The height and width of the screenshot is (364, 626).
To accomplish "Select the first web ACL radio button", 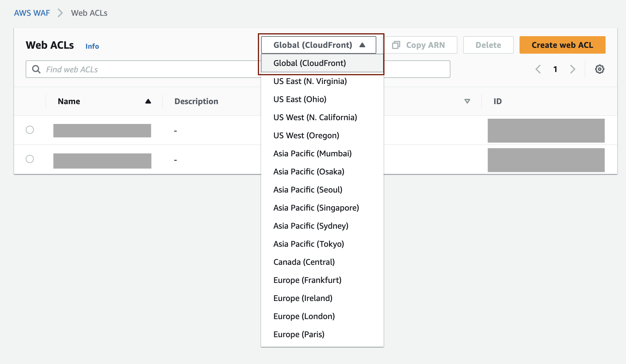I will coord(30,130).
